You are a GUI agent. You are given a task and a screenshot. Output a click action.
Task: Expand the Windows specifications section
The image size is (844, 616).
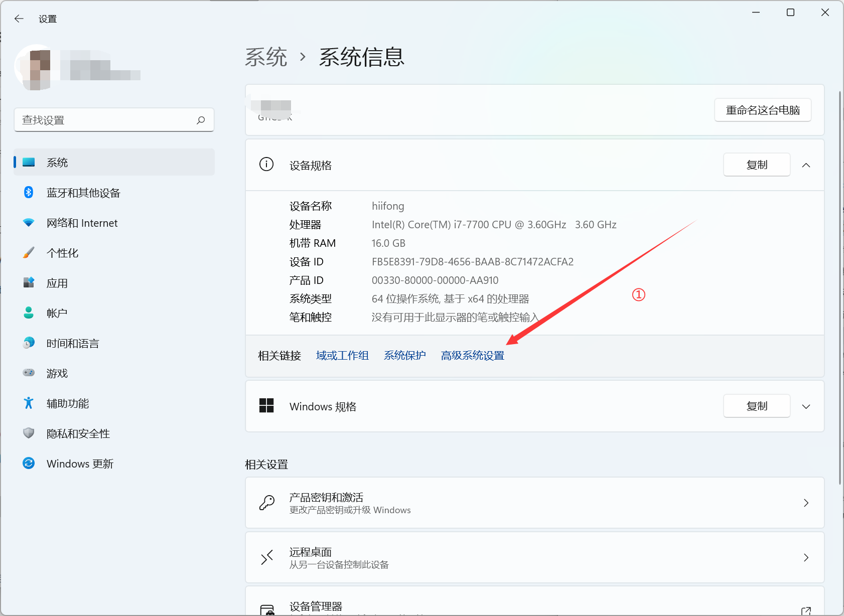(x=806, y=407)
